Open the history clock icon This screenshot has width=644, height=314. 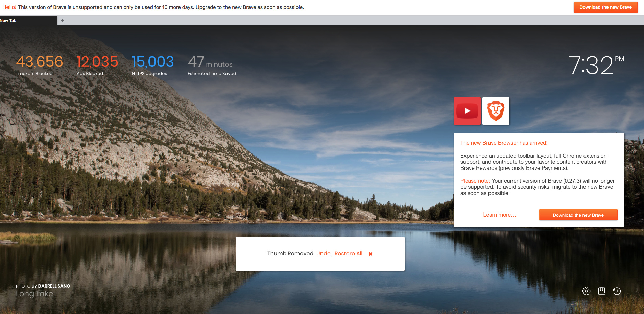point(617,291)
